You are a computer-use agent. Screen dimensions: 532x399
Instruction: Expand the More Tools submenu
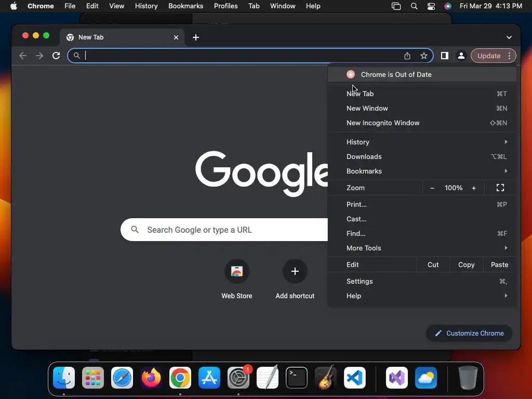click(x=422, y=248)
